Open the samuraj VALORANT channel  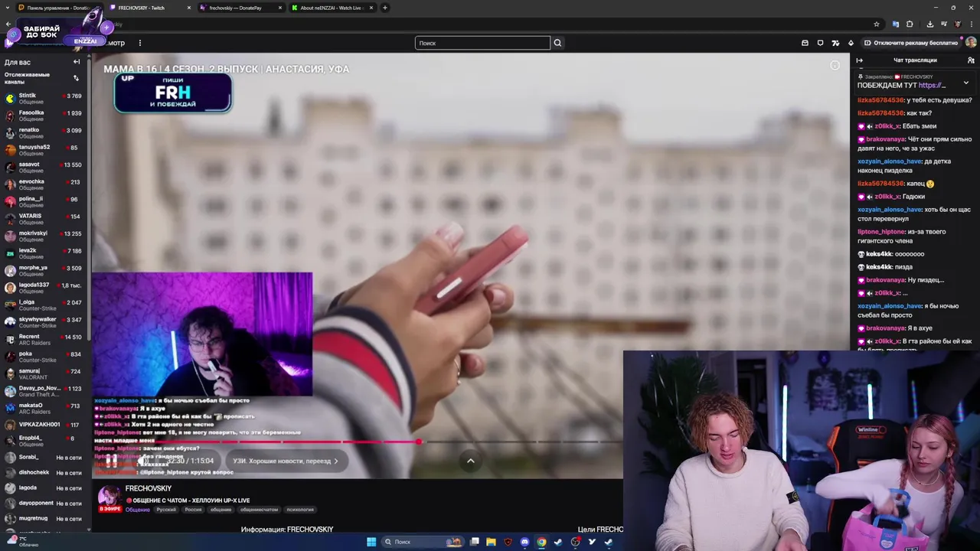(x=45, y=374)
